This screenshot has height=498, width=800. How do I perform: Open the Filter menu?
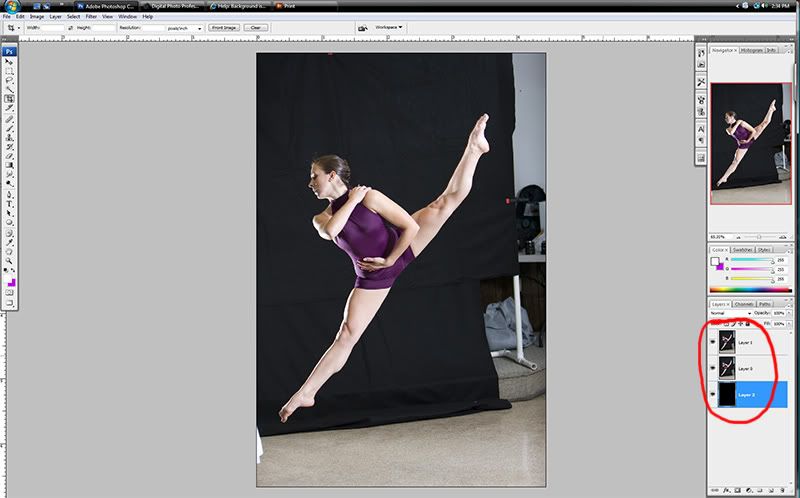coord(91,16)
